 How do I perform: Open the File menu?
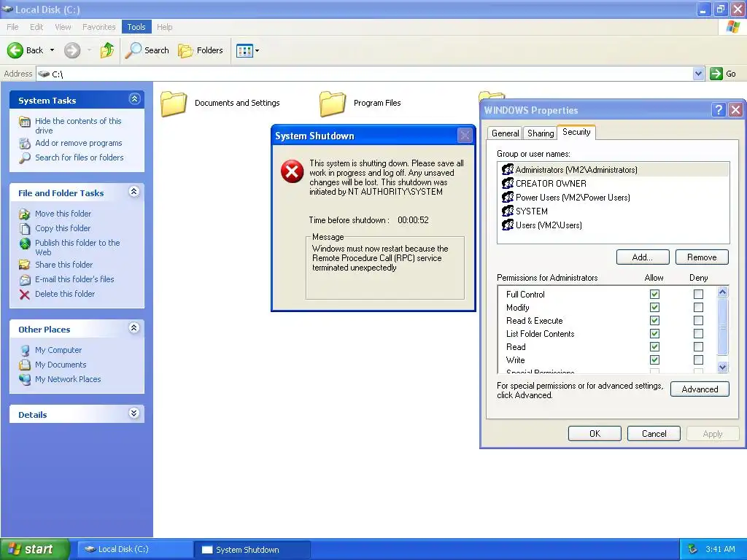[13, 27]
